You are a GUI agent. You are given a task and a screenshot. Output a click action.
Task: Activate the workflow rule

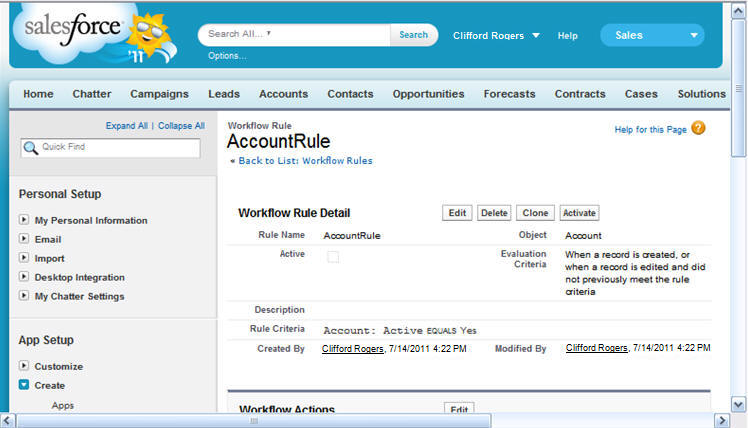point(579,213)
